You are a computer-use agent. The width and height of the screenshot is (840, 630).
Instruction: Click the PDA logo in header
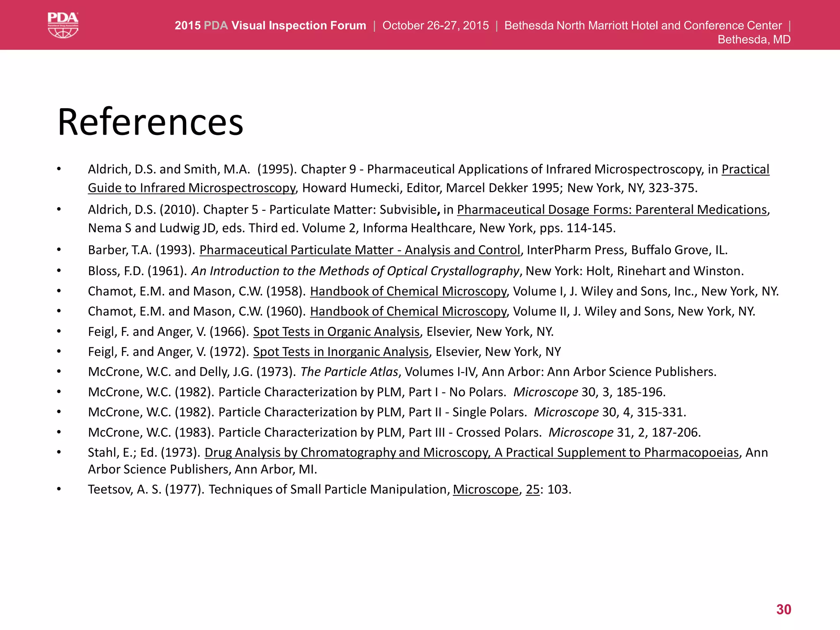click(63, 25)
